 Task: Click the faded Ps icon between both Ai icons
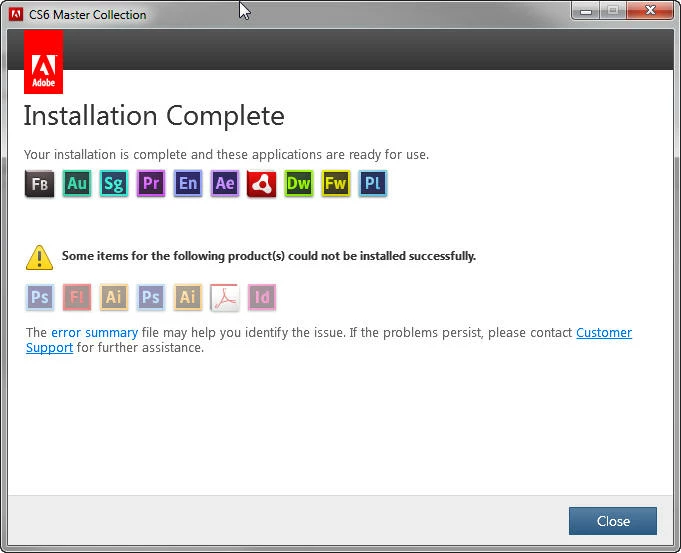coord(151,298)
